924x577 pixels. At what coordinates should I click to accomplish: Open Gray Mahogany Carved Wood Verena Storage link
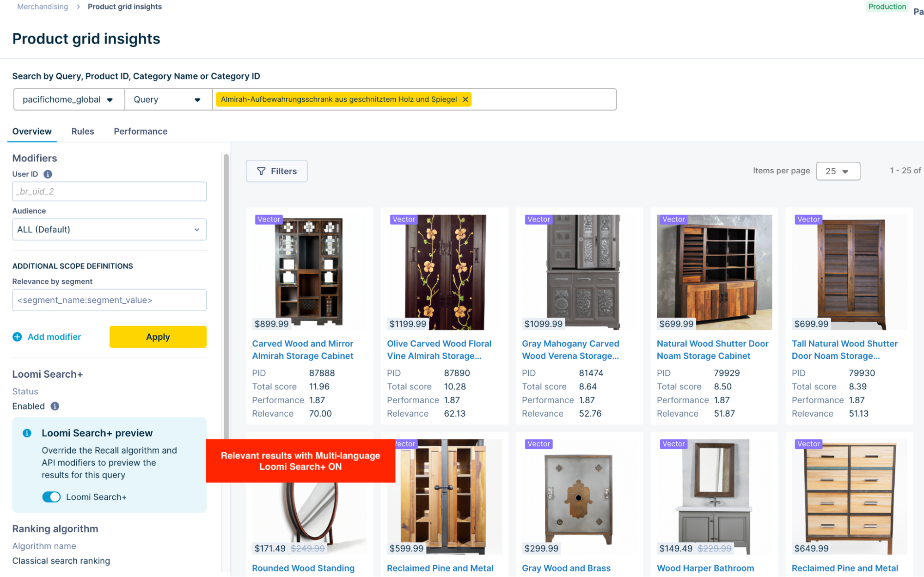click(x=570, y=350)
